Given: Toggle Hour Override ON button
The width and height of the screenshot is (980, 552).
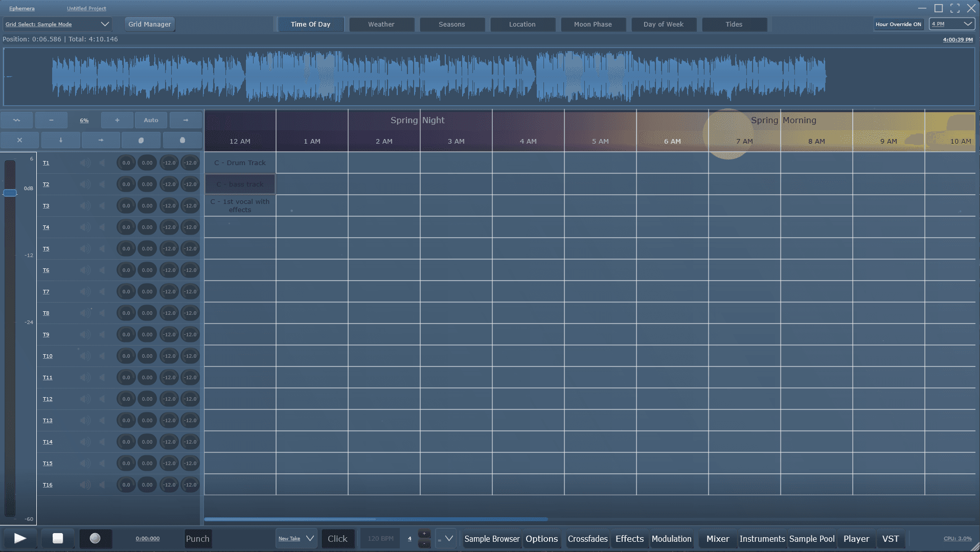Looking at the screenshot, I should (x=898, y=24).
